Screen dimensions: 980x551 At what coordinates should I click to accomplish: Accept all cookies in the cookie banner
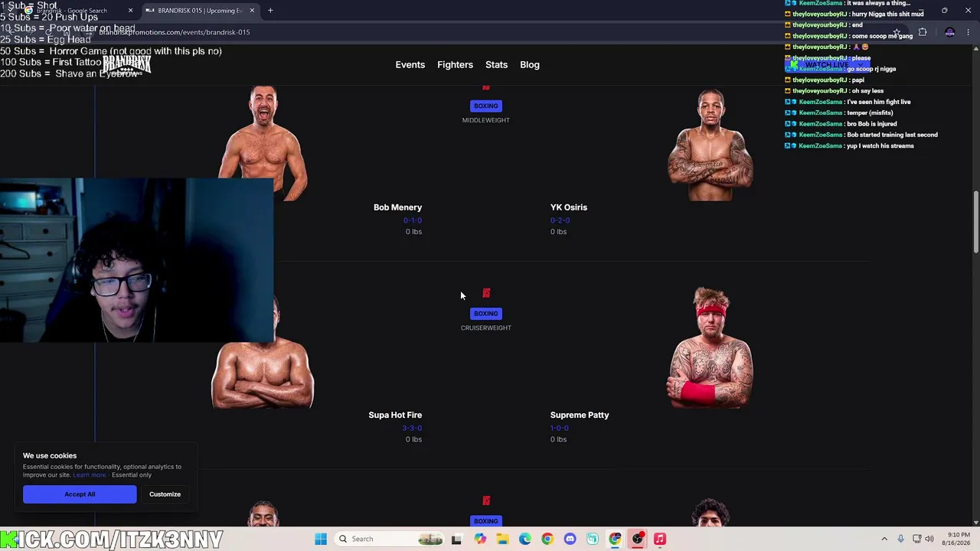pos(80,494)
